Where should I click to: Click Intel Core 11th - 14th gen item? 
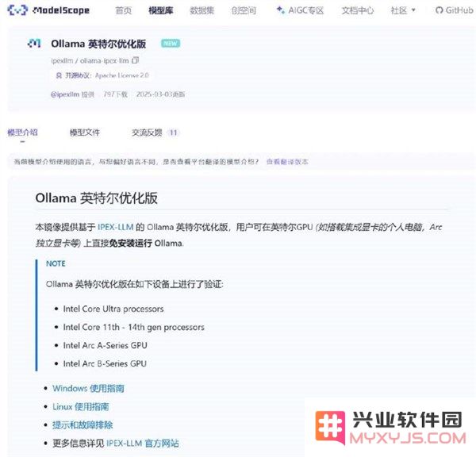point(133,328)
